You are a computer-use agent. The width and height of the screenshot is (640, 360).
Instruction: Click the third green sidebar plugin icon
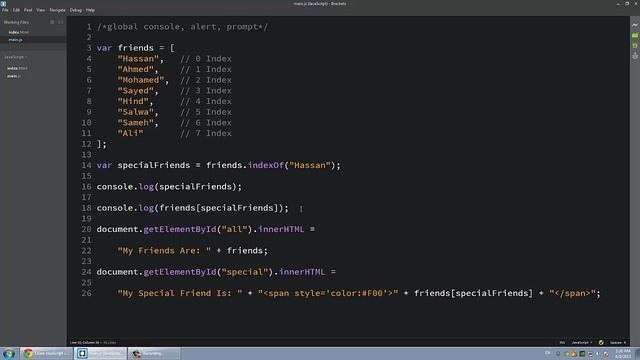click(x=635, y=46)
